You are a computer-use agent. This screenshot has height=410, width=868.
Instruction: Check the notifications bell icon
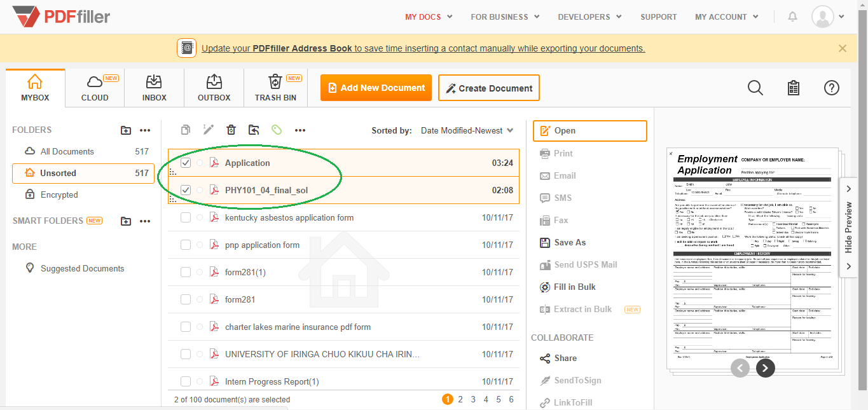pos(792,17)
